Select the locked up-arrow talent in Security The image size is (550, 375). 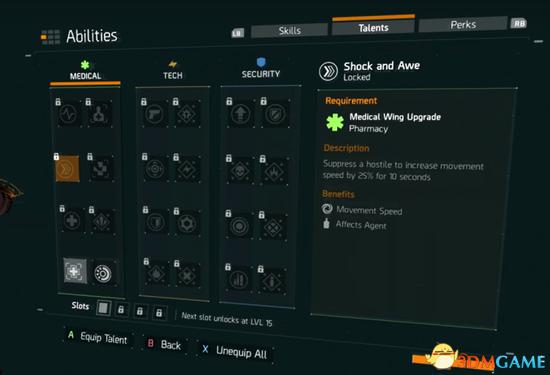(x=240, y=114)
